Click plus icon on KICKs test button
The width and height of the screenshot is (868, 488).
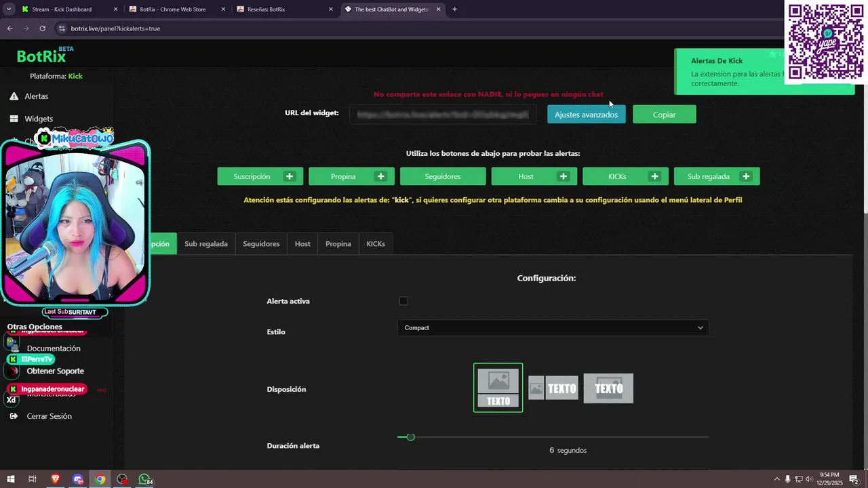[655, 176]
